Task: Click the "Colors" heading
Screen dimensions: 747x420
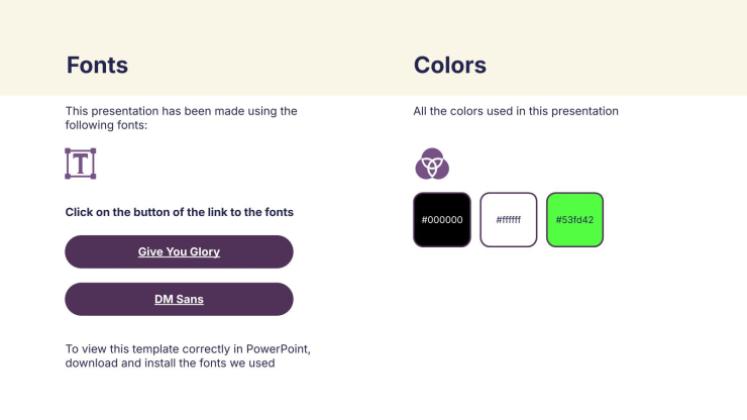Action: (x=450, y=66)
